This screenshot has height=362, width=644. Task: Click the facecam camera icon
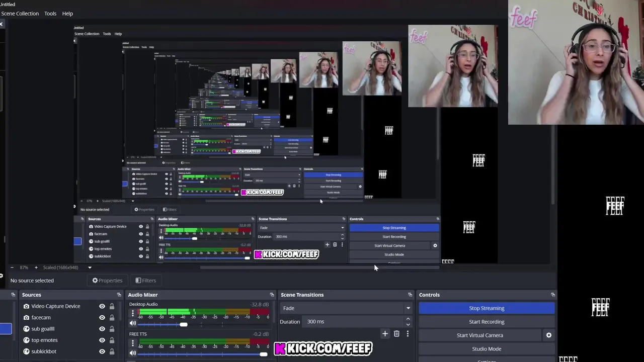(x=26, y=317)
